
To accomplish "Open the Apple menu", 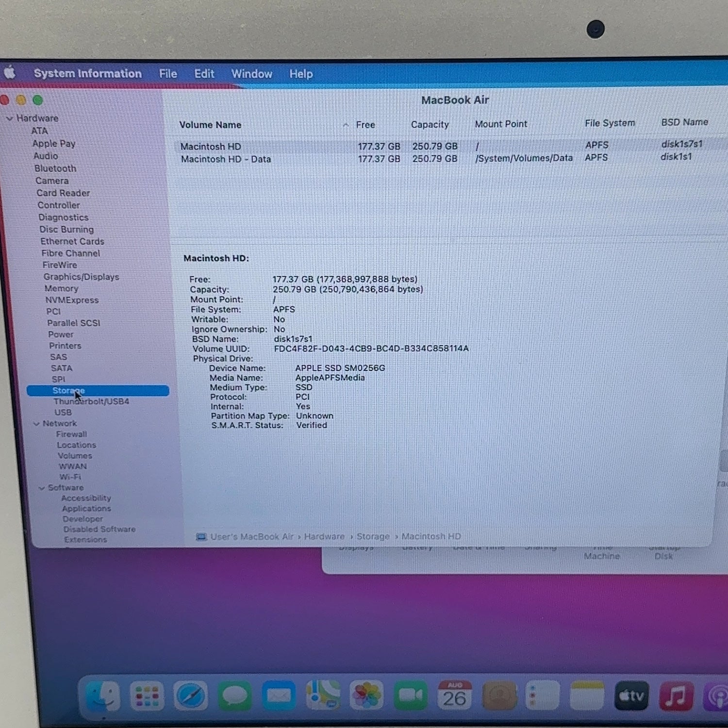I will pos(10,73).
